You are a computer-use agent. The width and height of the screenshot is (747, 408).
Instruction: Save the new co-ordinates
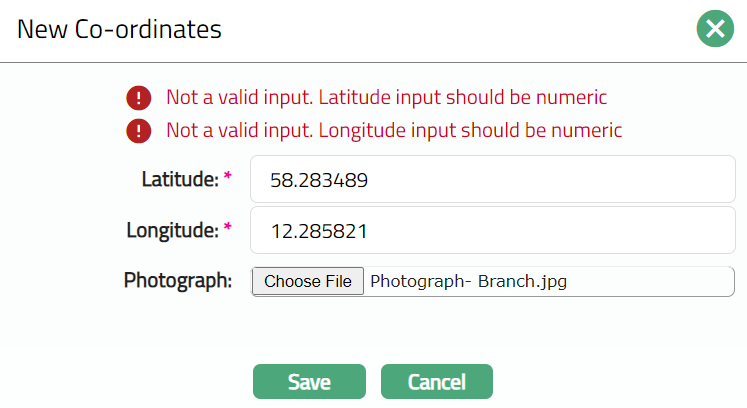pos(310,382)
